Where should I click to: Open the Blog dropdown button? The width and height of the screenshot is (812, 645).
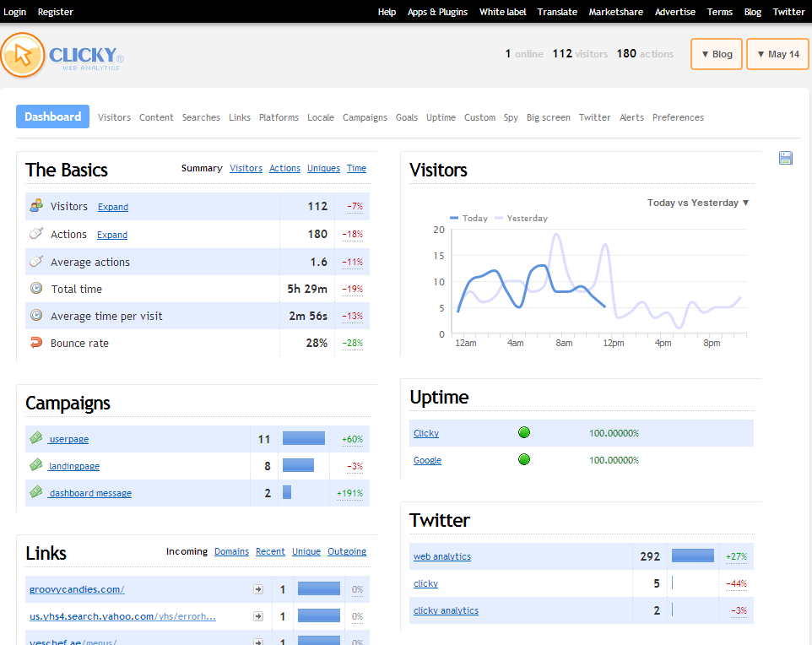[x=717, y=54]
